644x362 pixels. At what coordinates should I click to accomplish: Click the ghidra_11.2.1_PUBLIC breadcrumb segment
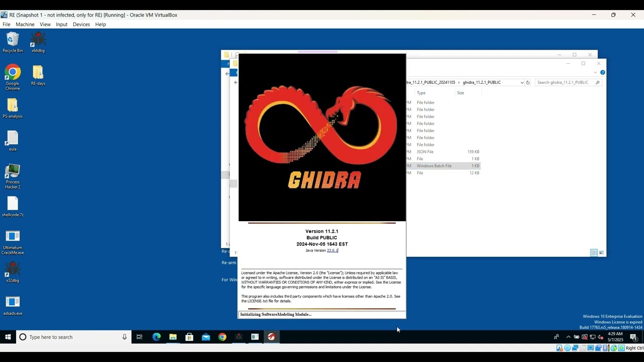point(481,82)
